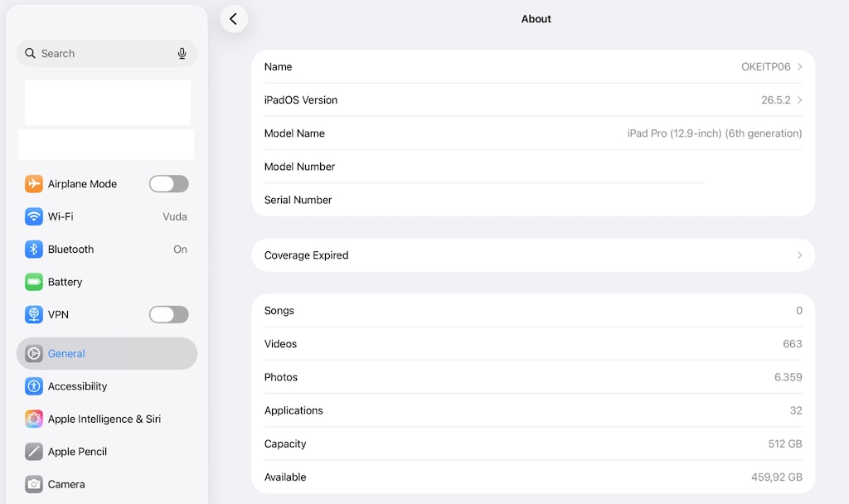The image size is (849, 504).
Task: Tap the device name OKEITP06
Action: coord(765,66)
